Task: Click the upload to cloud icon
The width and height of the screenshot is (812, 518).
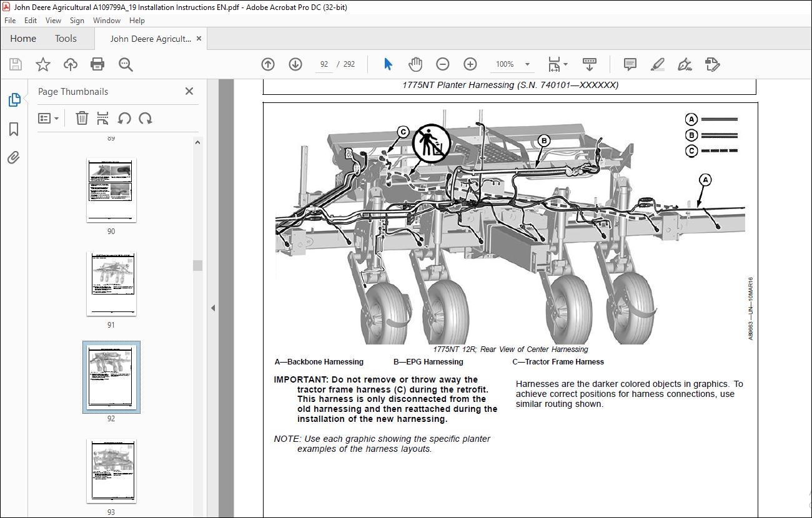Action: coord(71,64)
